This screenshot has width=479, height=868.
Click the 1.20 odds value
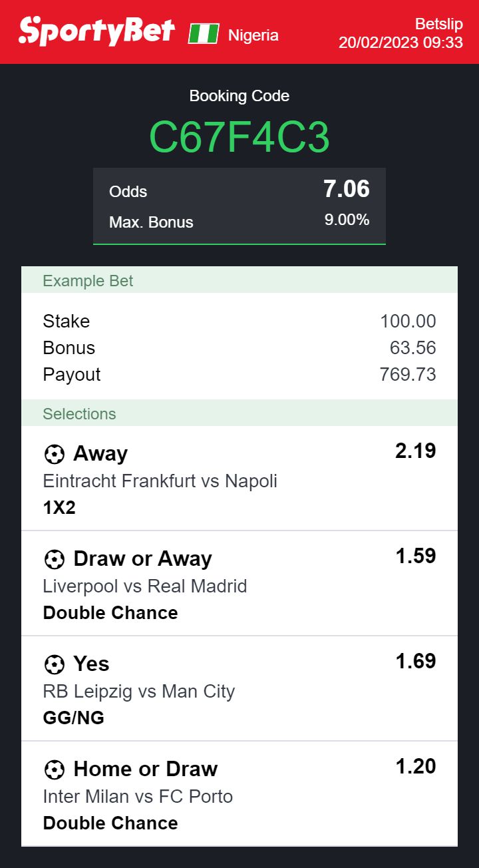(415, 767)
